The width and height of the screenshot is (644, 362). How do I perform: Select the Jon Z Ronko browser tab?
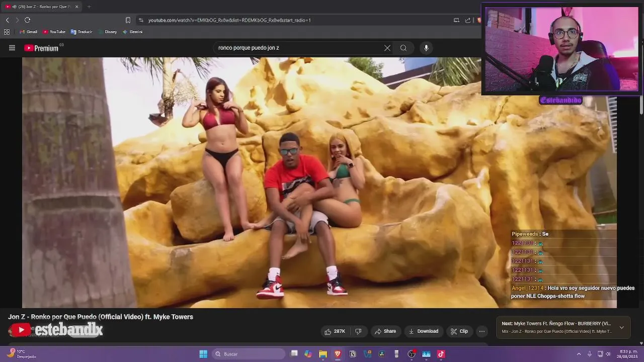coord(40,7)
